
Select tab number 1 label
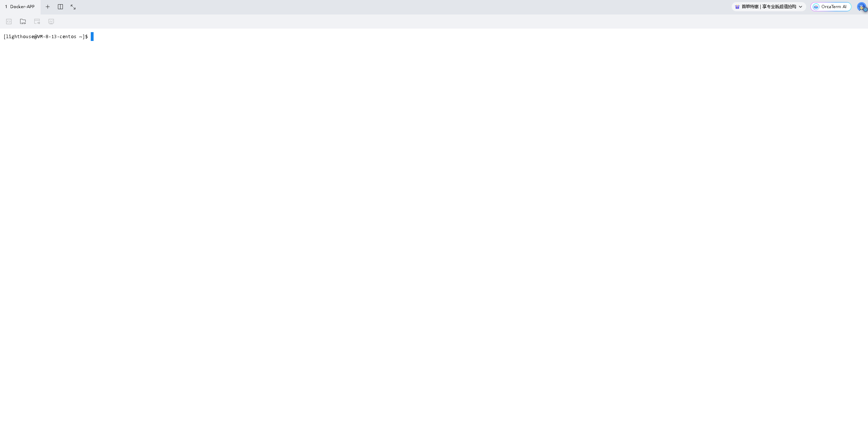(x=6, y=7)
